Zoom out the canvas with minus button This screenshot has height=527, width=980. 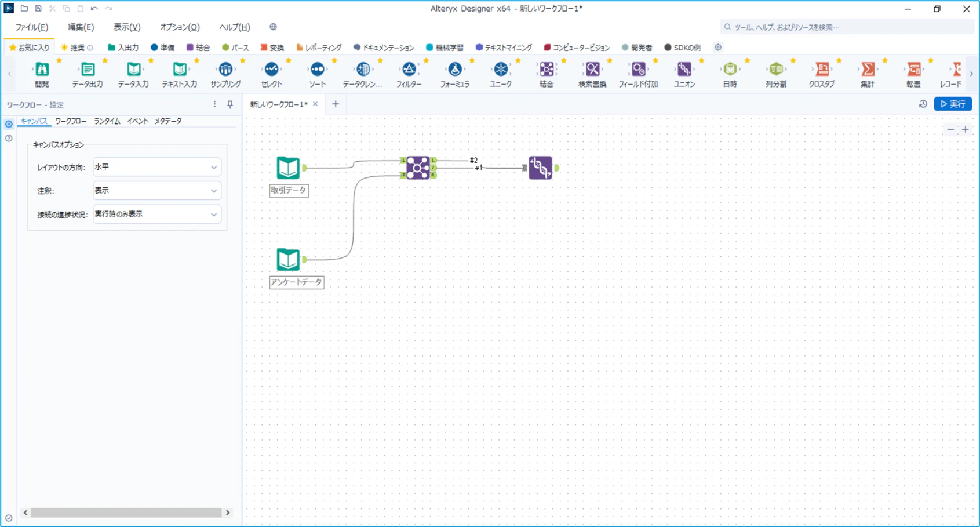click(950, 130)
